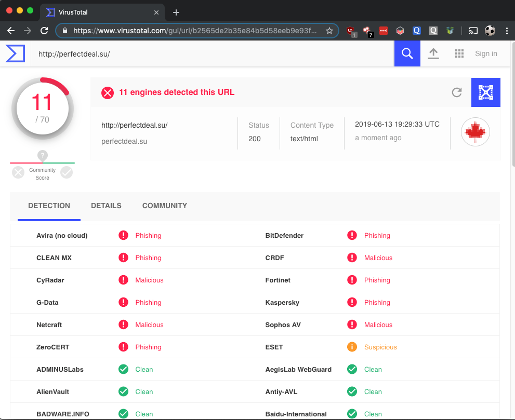Click the reanalyze refresh icon
Screen dimensions: 515x420
(457, 92)
